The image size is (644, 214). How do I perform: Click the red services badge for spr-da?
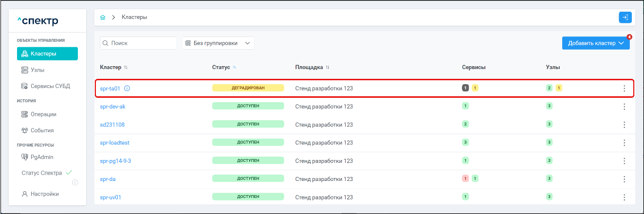click(x=466, y=179)
